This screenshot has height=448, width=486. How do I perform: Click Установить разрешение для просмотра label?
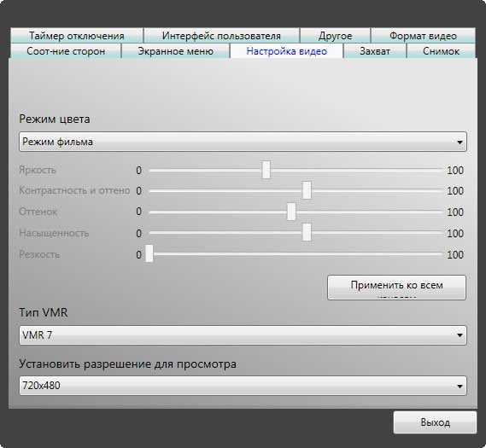click(x=128, y=364)
